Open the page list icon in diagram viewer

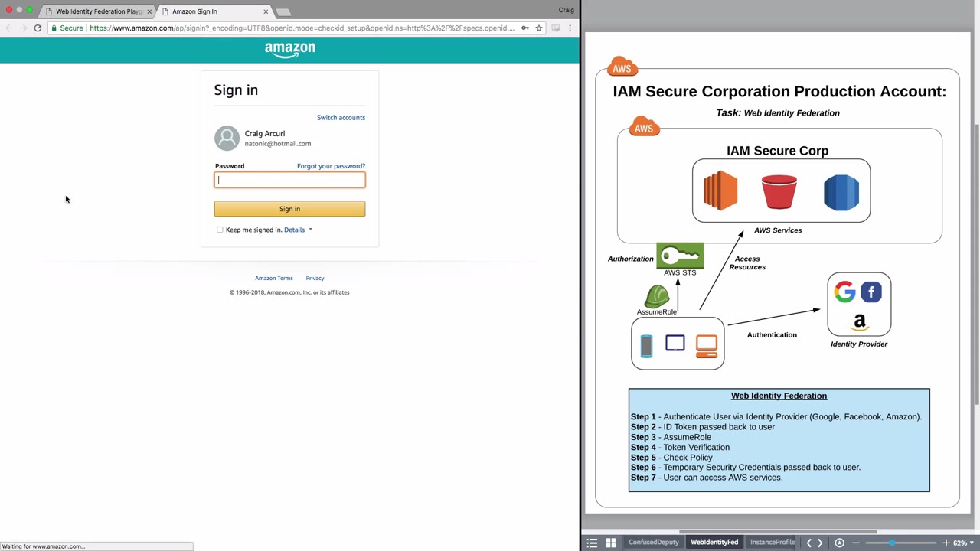point(592,543)
